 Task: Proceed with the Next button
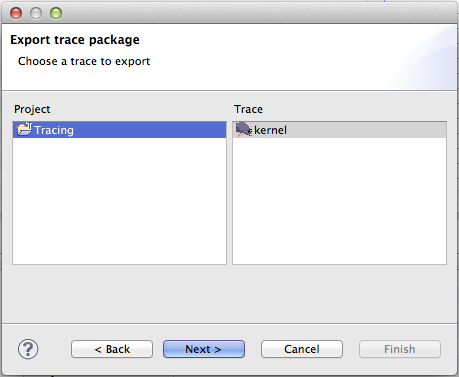click(204, 349)
